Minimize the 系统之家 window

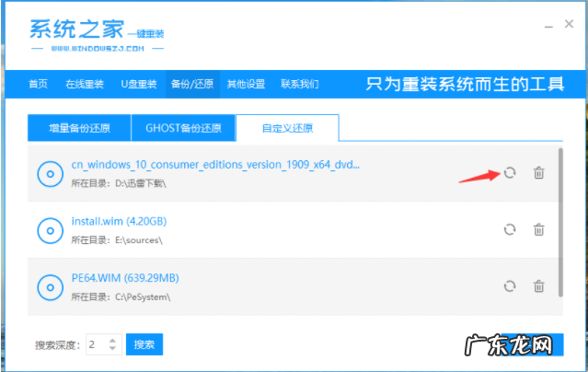tap(548, 26)
